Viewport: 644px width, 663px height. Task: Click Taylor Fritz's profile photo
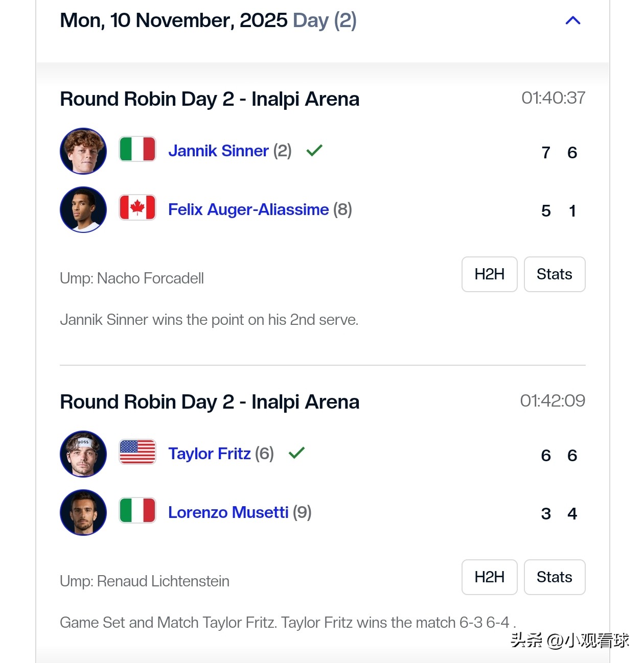pos(83,454)
